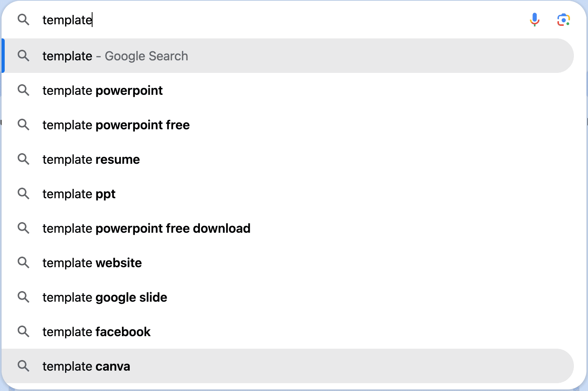Click the search icon beside 'template canva'

(x=23, y=366)
